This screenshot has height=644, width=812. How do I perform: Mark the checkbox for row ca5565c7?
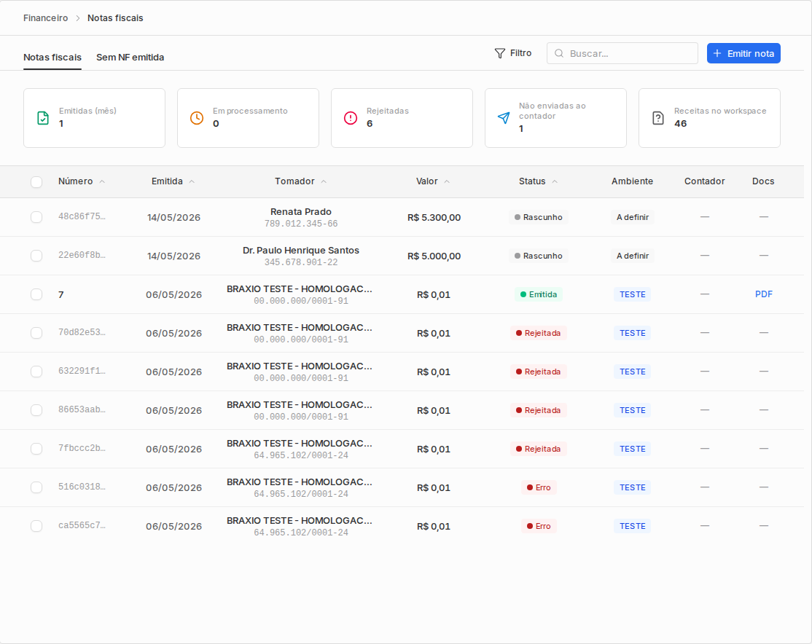(x=36, y=526)
